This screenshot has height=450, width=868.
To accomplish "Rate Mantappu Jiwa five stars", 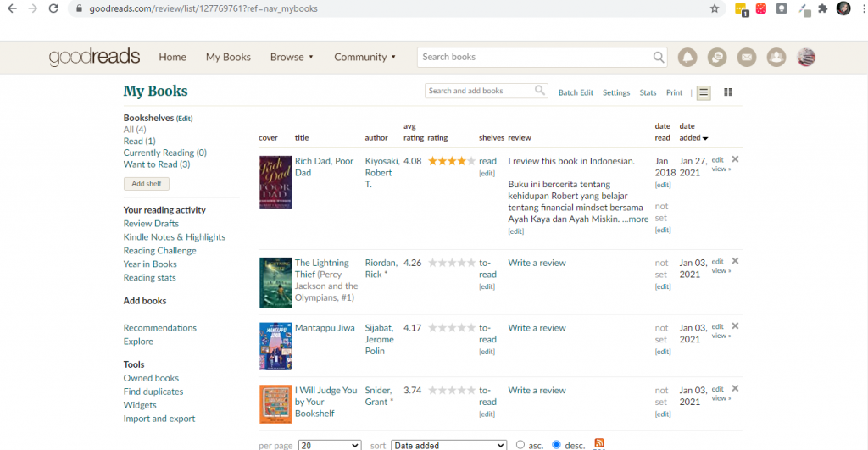I will point(470,328).
